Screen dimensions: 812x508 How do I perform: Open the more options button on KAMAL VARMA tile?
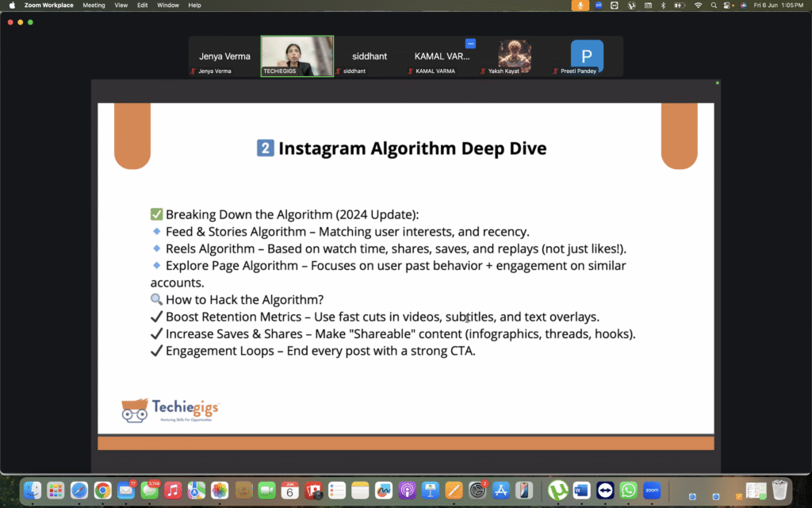(x=470, y=44)
